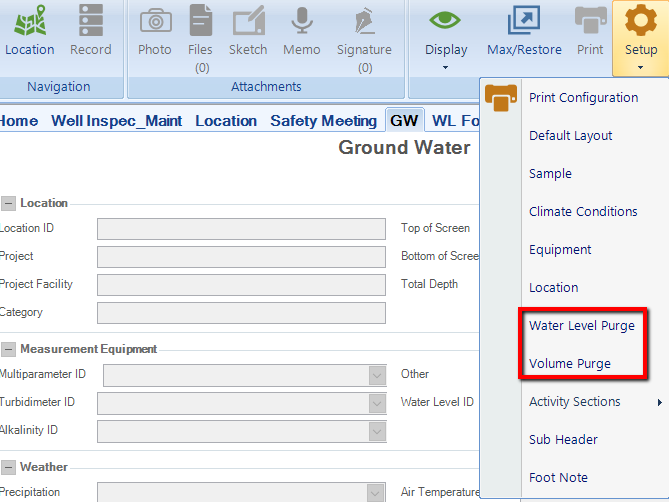Viewport: 669px width, 502px height.
Task: Select Sub Header menu entry
Action: [x=563, y=439]
